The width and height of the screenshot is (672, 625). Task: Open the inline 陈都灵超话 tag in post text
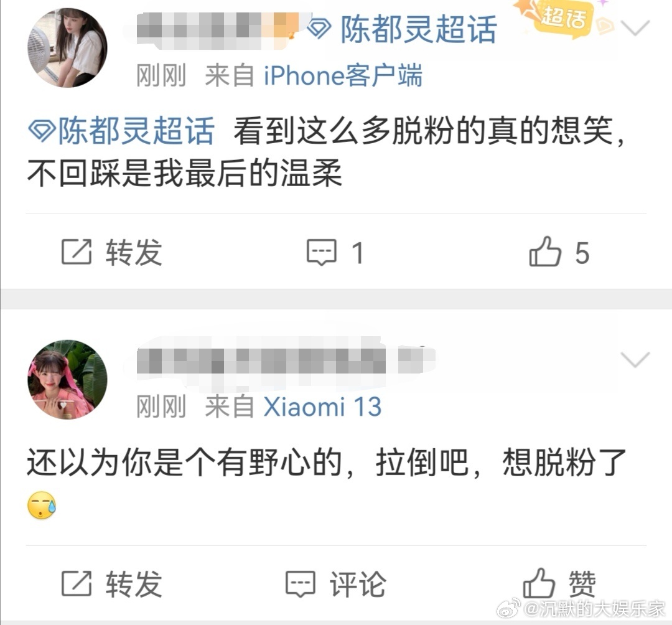[121, 130]
